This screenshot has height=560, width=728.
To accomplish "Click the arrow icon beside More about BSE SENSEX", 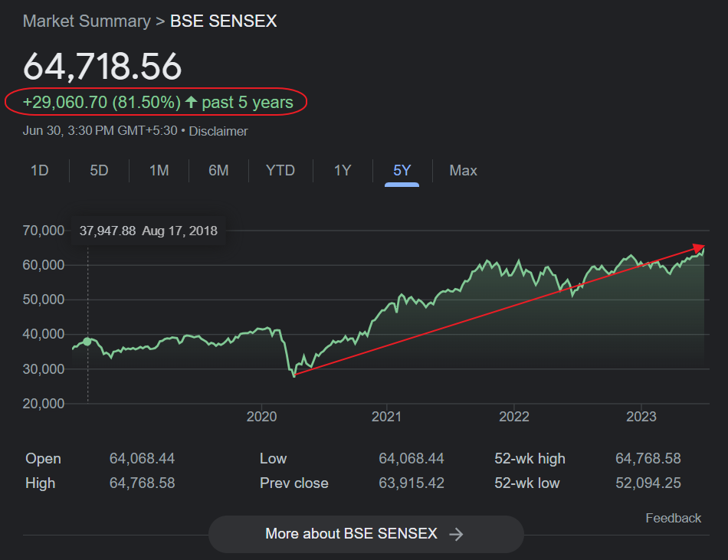I will tap(456, 534).
